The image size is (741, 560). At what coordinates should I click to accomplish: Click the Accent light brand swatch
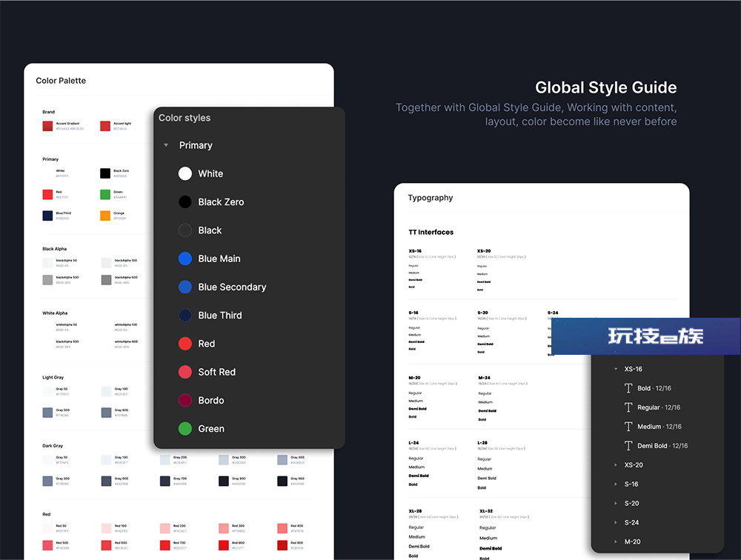pos(105,126)
